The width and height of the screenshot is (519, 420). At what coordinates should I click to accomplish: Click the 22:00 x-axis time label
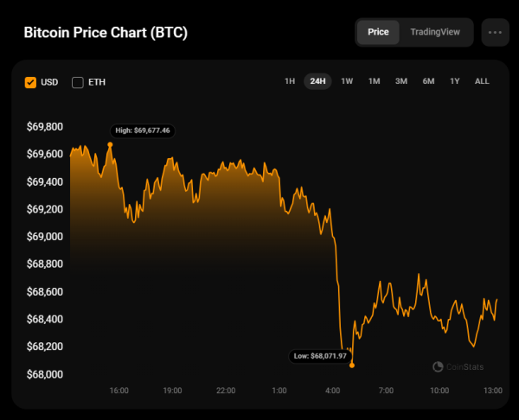click(x=226, y=391)
